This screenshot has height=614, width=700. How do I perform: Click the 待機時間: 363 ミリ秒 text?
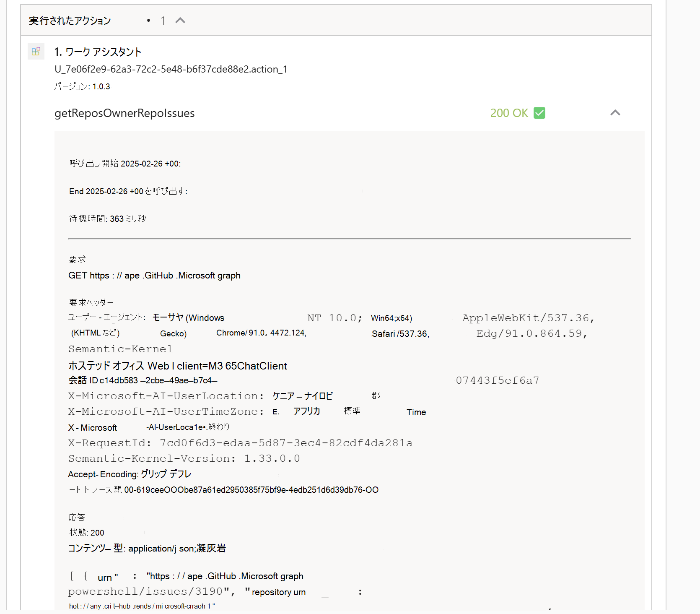[108, 219]
